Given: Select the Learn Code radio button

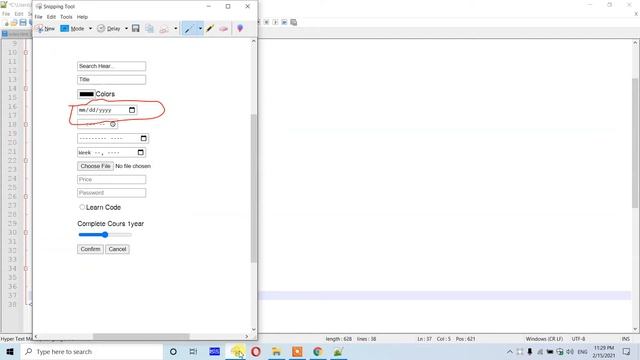Looking at the screenshot, I should [x=82, y=207].
